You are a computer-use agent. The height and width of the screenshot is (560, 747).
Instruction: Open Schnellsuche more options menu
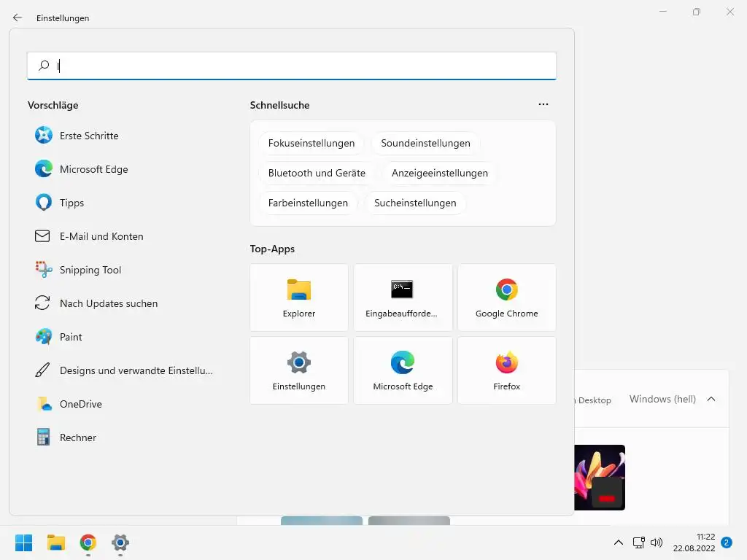[543, 104]
